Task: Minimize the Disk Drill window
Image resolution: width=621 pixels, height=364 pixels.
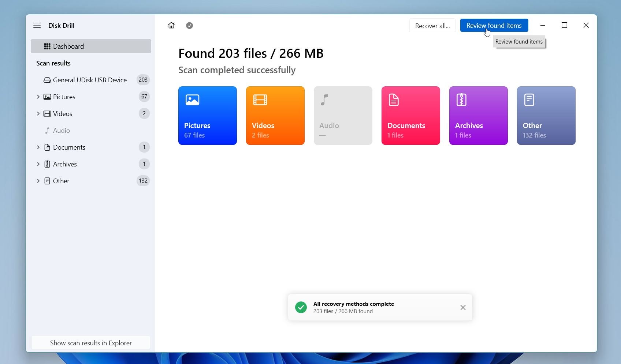Action: [x=543, y=25]
